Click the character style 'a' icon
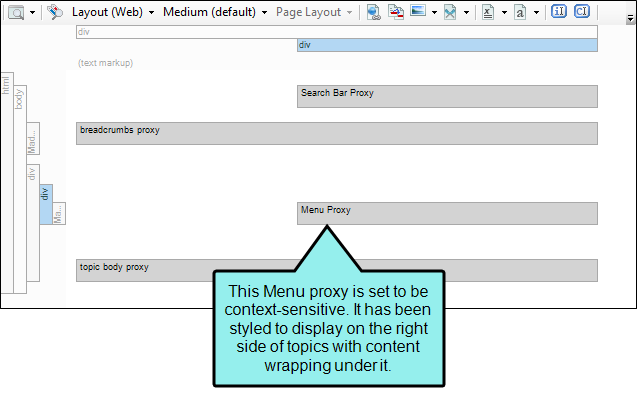Viewport: 637px width, 396px height. 520,12
